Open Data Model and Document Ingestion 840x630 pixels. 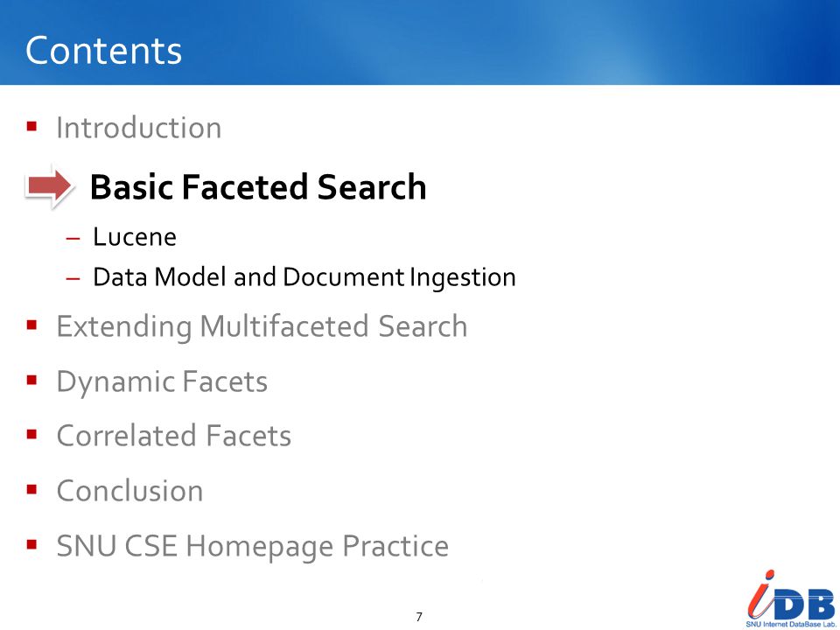pos(304,277)
